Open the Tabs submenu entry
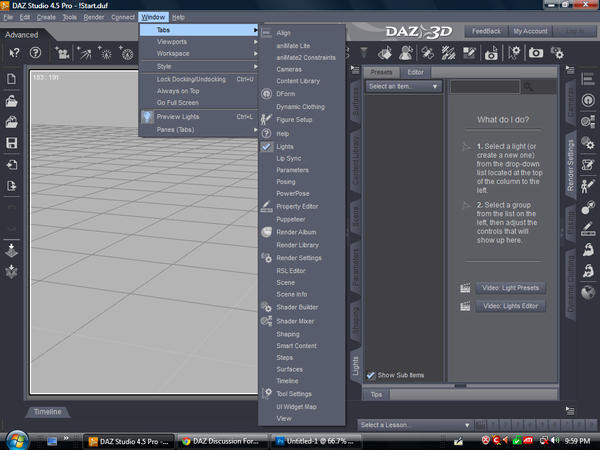Screen dimensions: 600x450 pyautogui.click(x=199, y=30)
